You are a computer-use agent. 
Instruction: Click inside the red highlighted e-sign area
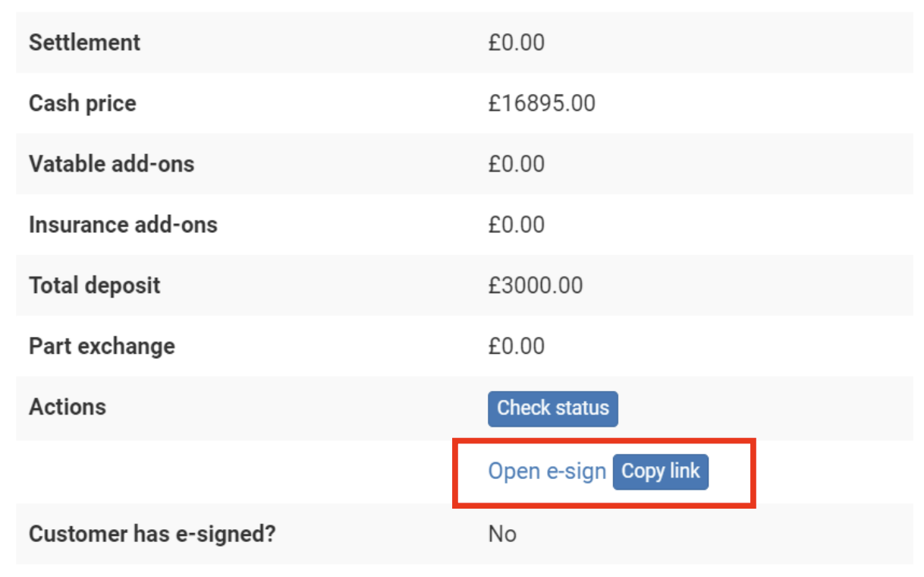coord(603,471)
